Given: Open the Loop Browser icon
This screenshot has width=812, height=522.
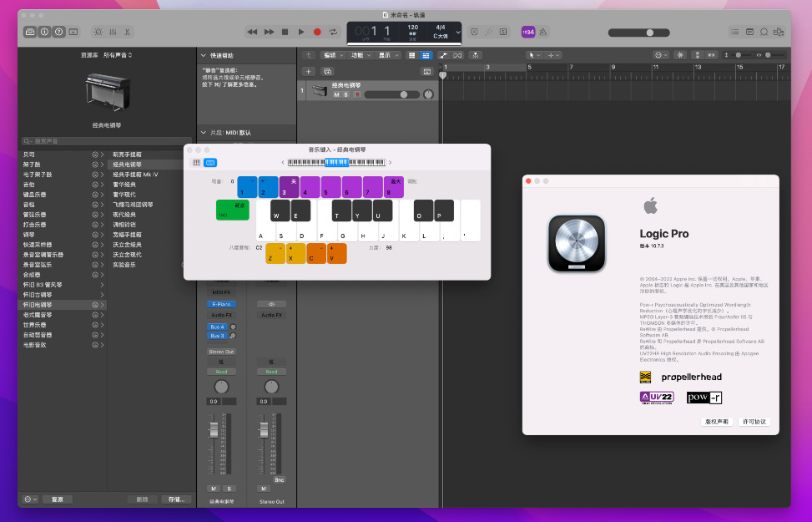Looking at the screenshot, I should [762, 32].
